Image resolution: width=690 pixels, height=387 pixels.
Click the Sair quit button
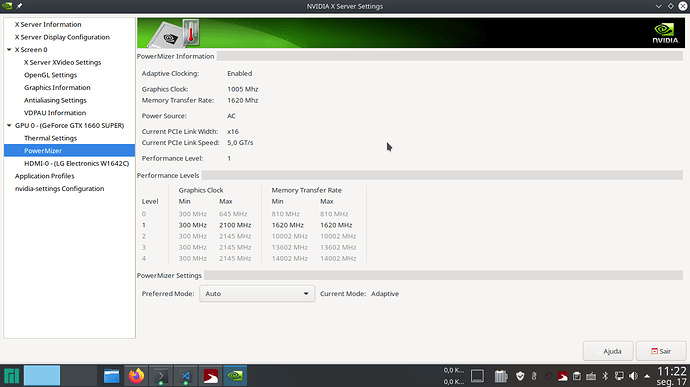[x=661, y=351]
